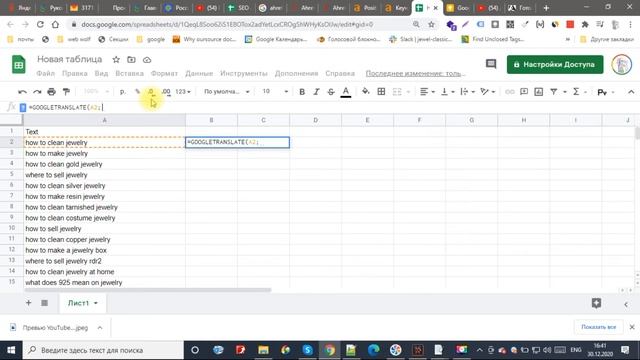Open the text color picker
The width and height of the screenshot is (640, 360).
pyautogui.click(x=346, y=92)
